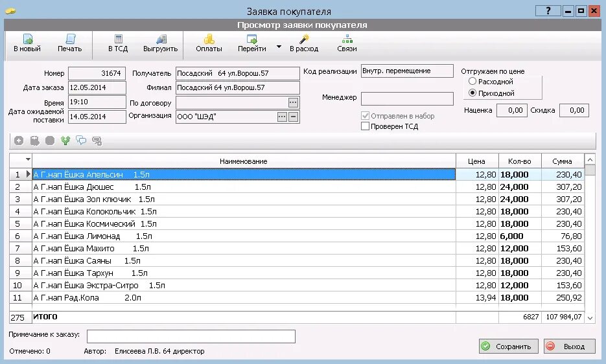Click the 'Скидка' value field
Image resolution: width=606 pixels, height=364 pixels.
(574, 110)
